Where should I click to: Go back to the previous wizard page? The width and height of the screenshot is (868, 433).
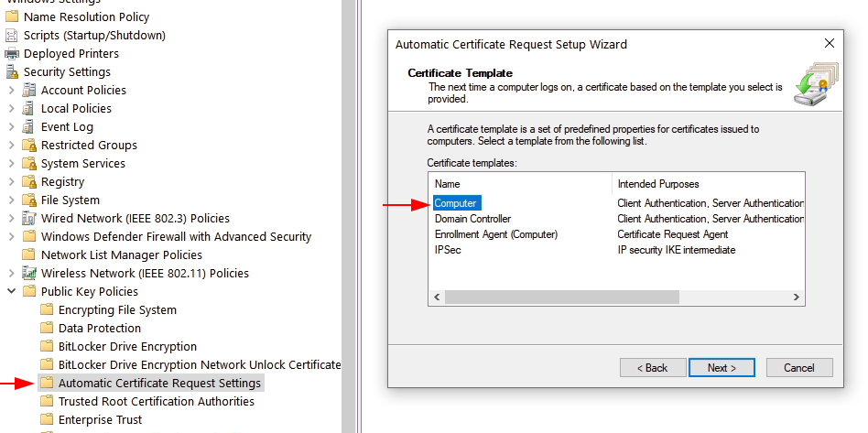[653, 368]
